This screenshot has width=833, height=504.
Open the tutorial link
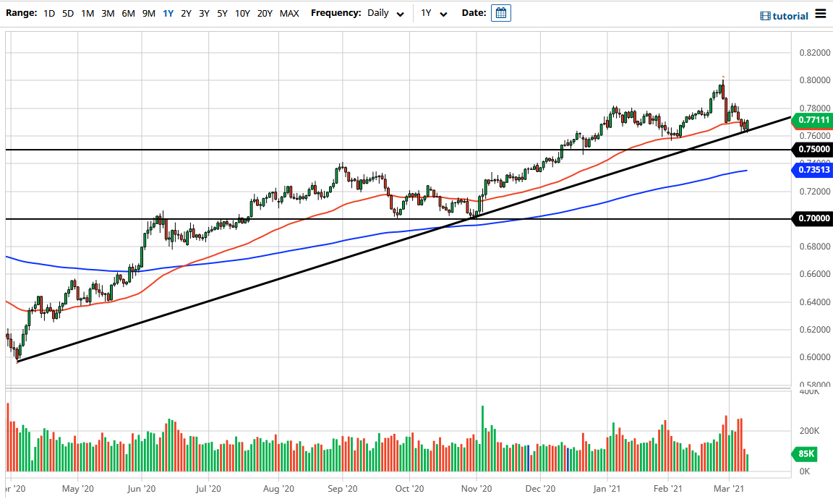point(790,16)
